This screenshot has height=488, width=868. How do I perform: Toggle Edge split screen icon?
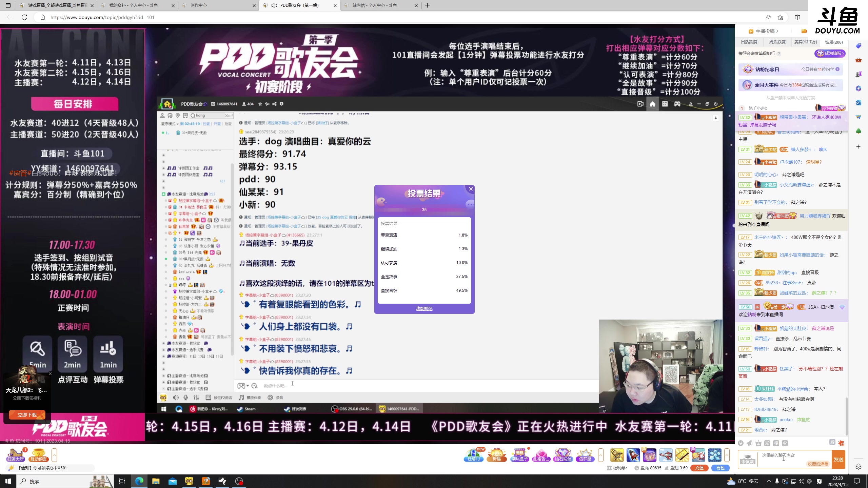(797, 17)
